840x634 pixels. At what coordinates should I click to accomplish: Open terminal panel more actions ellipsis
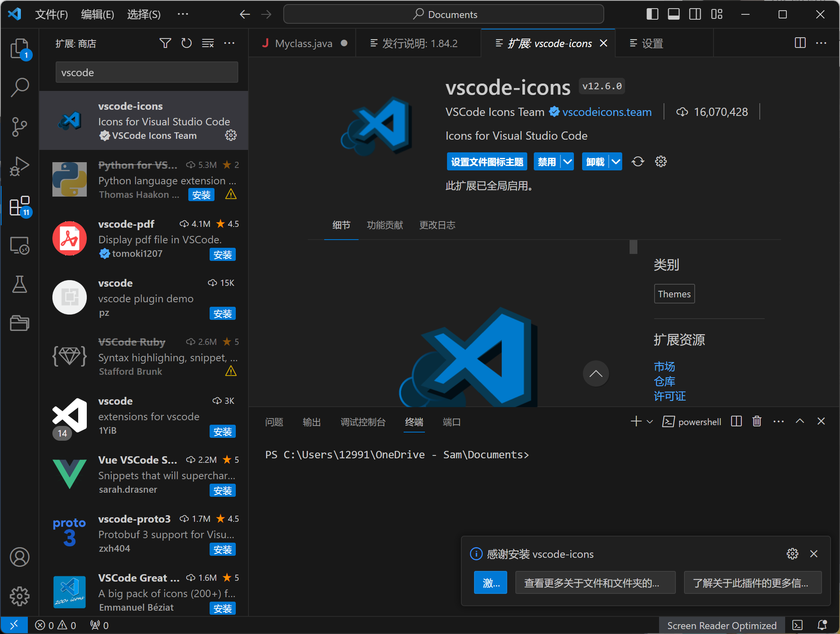click(x=779, y=421)
